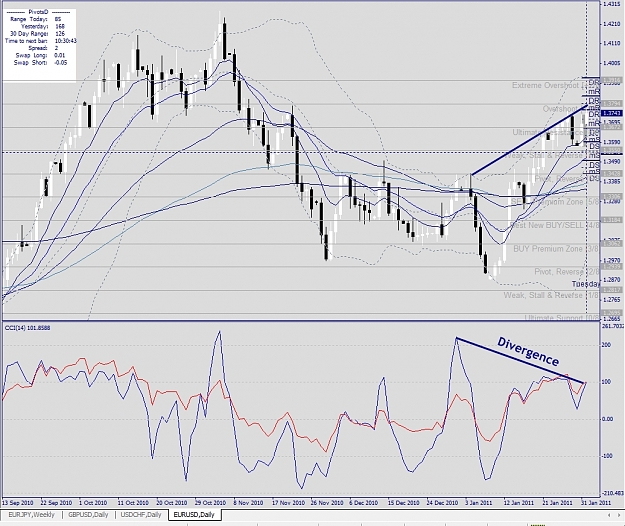Click the 'Tuesday' label on the chart
This screenshot has height=526, width=625.
(x=586, y=284)
